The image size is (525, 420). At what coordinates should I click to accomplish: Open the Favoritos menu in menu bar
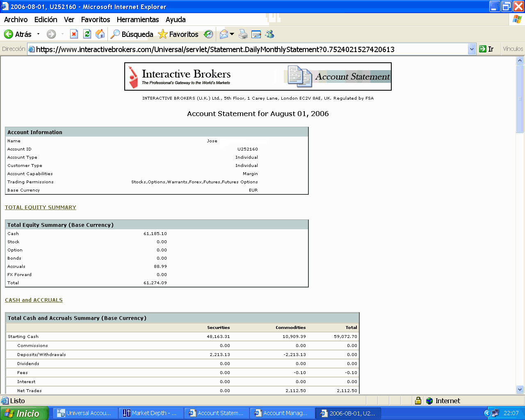click(x=96, y=19)
